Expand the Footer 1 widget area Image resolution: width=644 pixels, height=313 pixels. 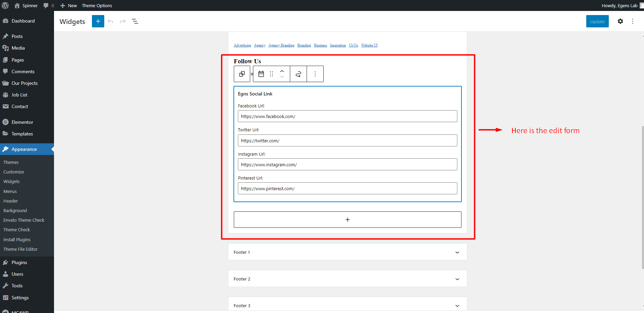(347, 252)
